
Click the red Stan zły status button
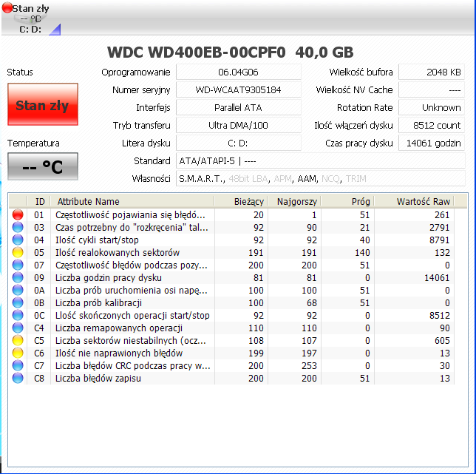click(43, 104)
